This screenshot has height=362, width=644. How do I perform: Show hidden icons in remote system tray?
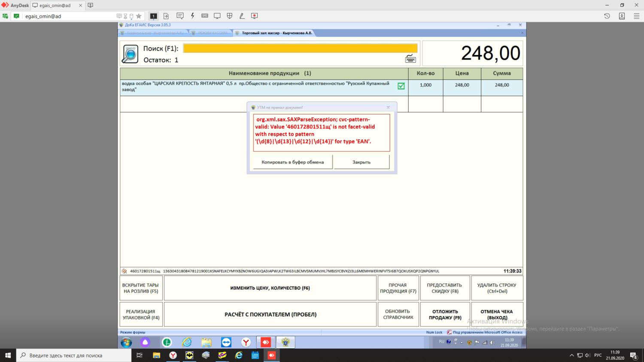[462, 343]
